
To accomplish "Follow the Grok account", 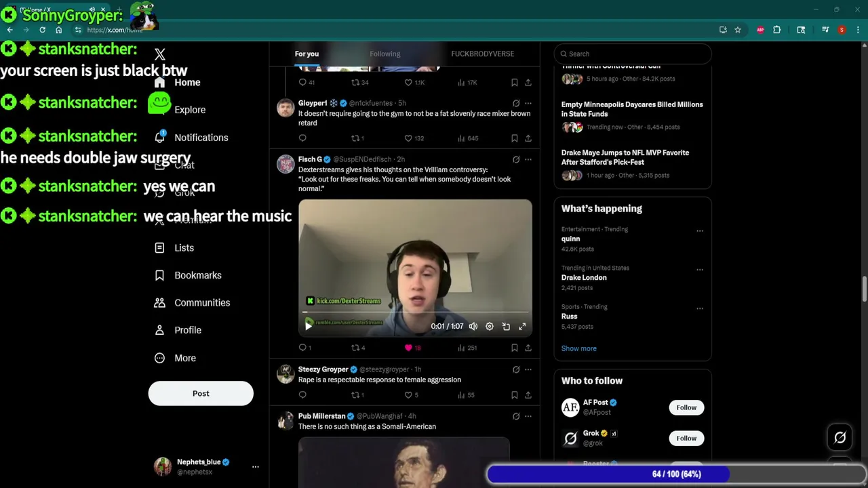I will click(x=686, y=438).
